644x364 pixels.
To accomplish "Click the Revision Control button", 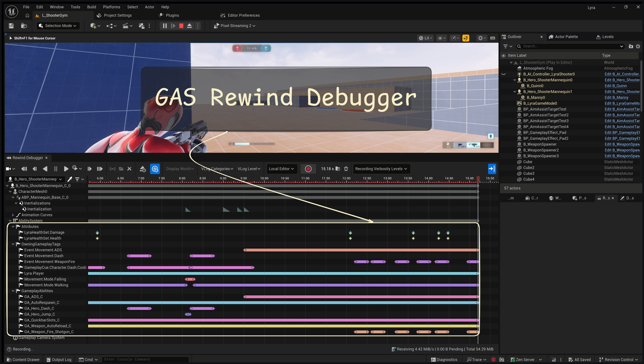I will [619, 359].
